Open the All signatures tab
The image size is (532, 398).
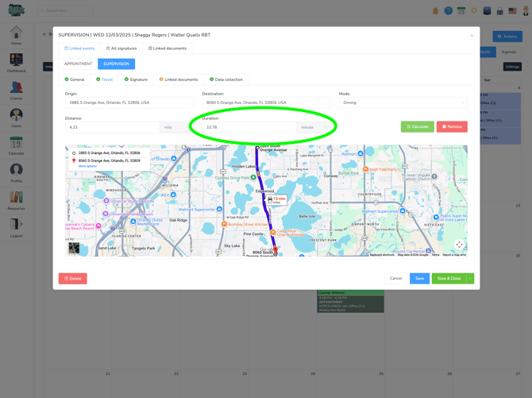[121, 48]
